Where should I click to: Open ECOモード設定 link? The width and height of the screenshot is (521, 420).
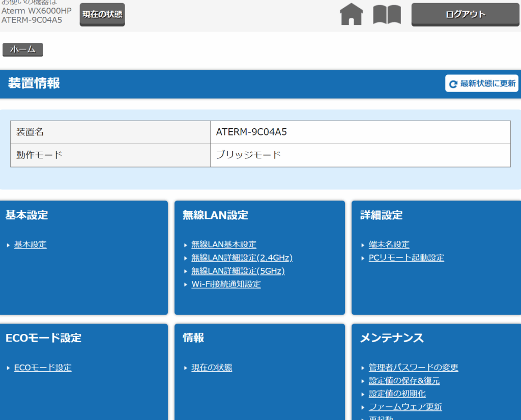43,368
